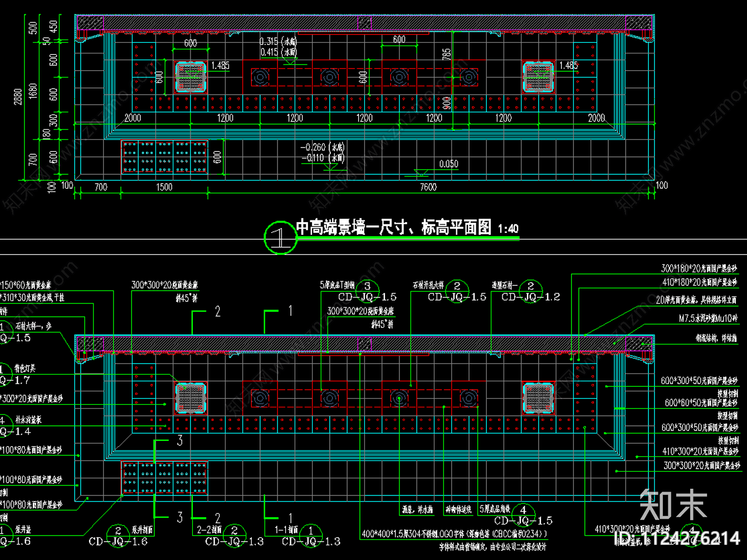Screen dimensions: 747x560
Task: Click the ID:1124276214 text
Action: (677, 538)
